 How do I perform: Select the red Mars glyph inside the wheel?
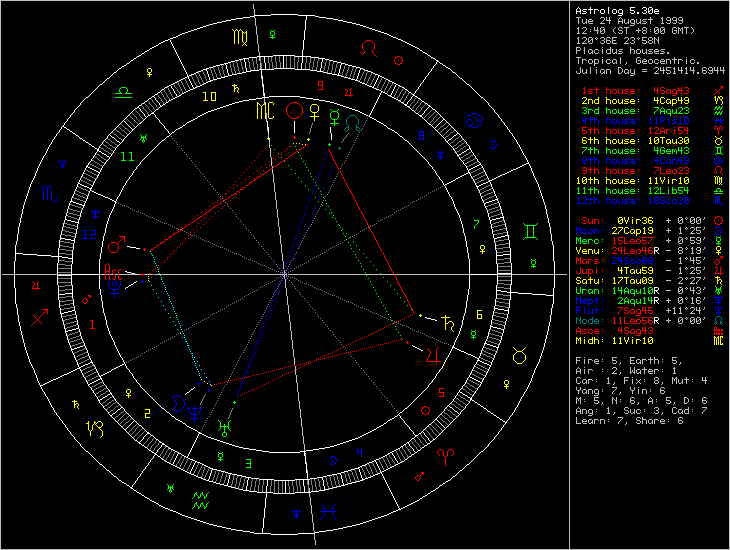click(x=118, y=243)
